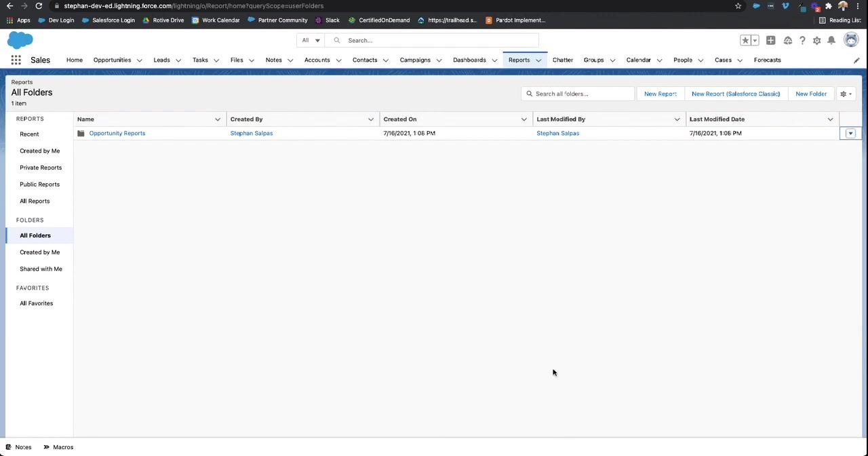Image resolution: width=868 pixels, height=456 pixels.
Task: Open the Campaigns tab
Action: (x=415, y=60)
